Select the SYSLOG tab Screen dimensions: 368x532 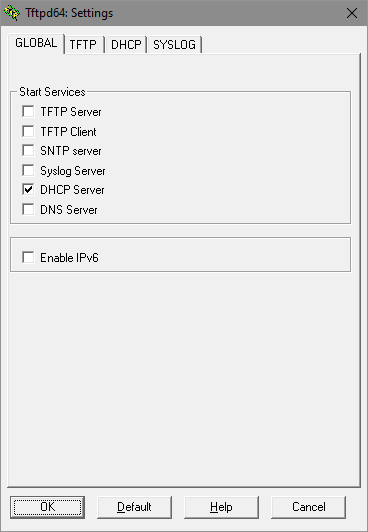[x=174, y=44]
